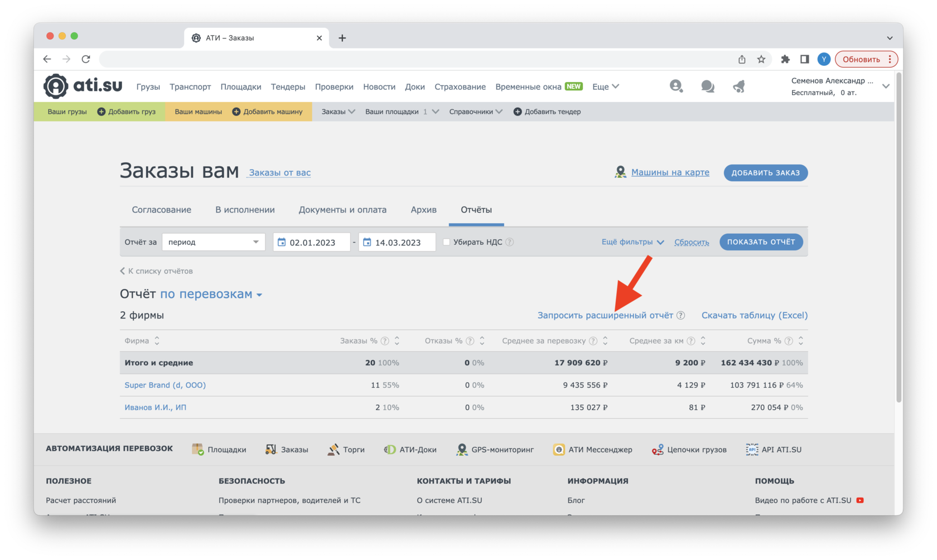Open browser extensions puzzle icon

[x=785, y=59]
